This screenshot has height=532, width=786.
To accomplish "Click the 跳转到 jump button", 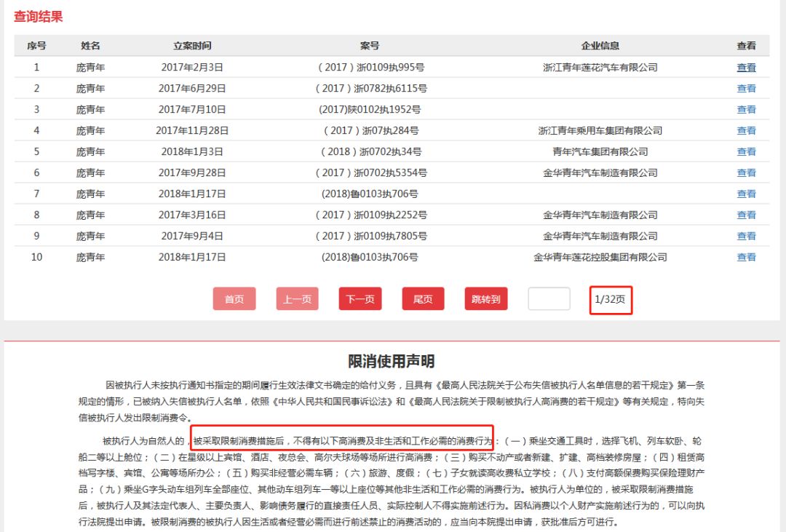I will pos(485,299).
